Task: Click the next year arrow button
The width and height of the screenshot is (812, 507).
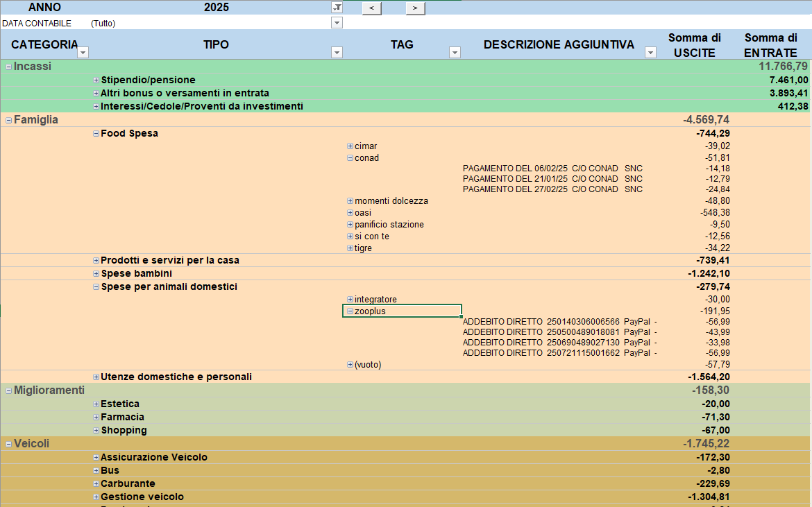Action: (415, 8)
